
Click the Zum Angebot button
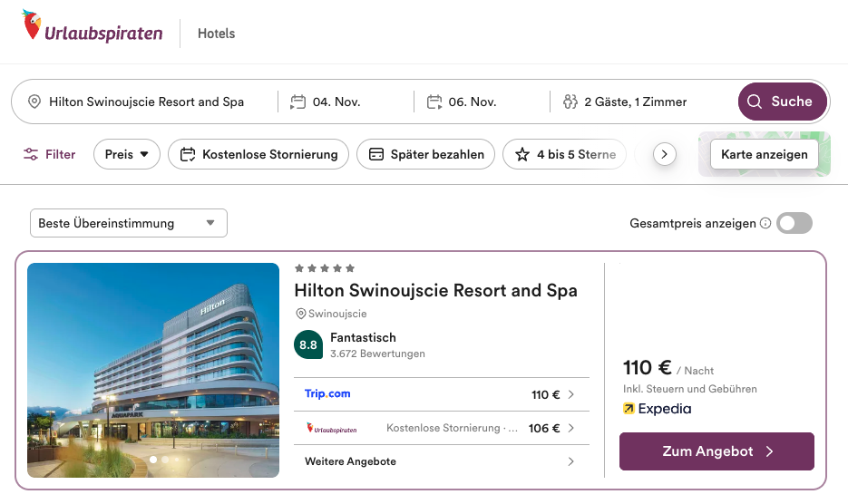[x=716, y=451]
